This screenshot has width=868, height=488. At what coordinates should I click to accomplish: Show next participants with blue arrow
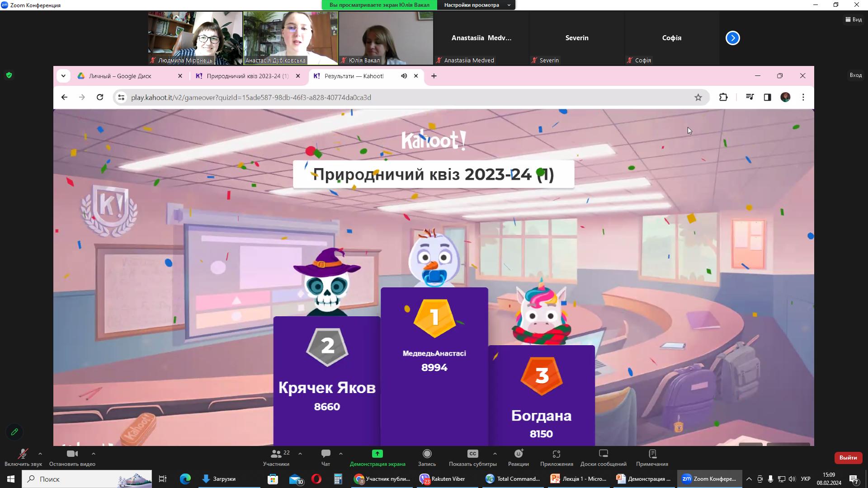(732, 38)
